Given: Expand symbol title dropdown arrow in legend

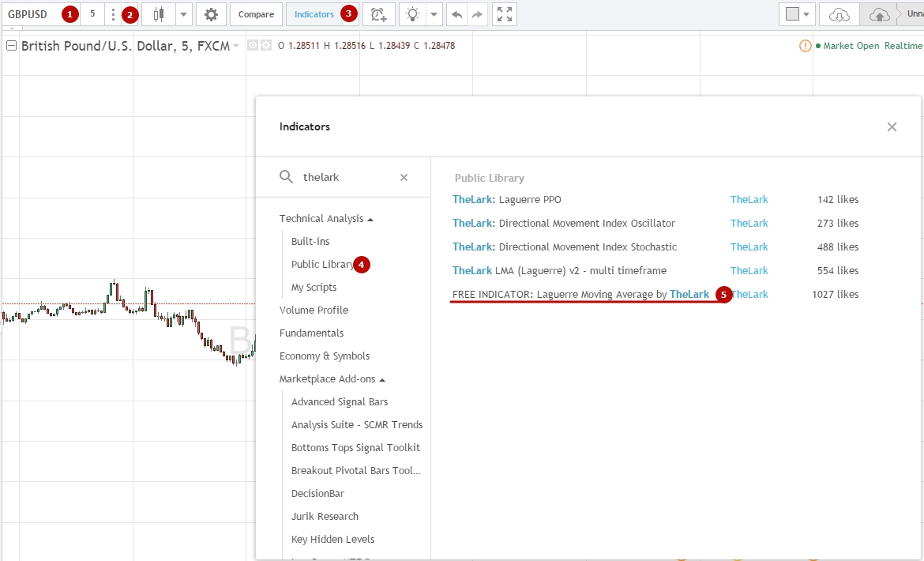Looking at the screenshot, I should pos(235,46).
